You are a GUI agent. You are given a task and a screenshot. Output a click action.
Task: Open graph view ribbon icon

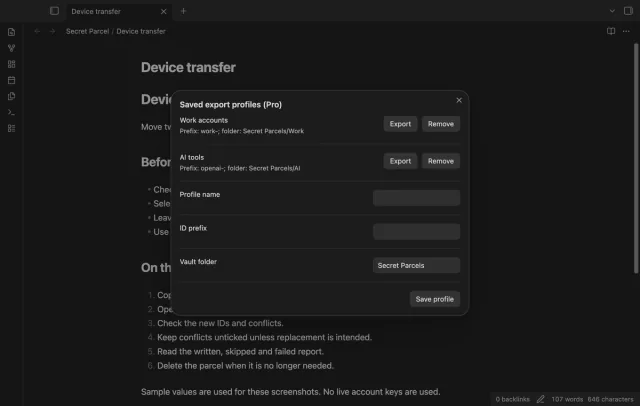tap(11, 48)
